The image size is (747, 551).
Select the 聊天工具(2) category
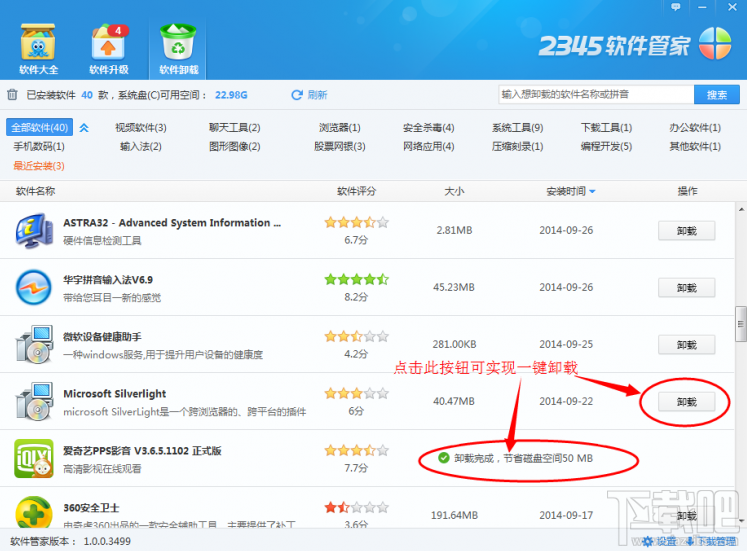click(x=234, y=128)
